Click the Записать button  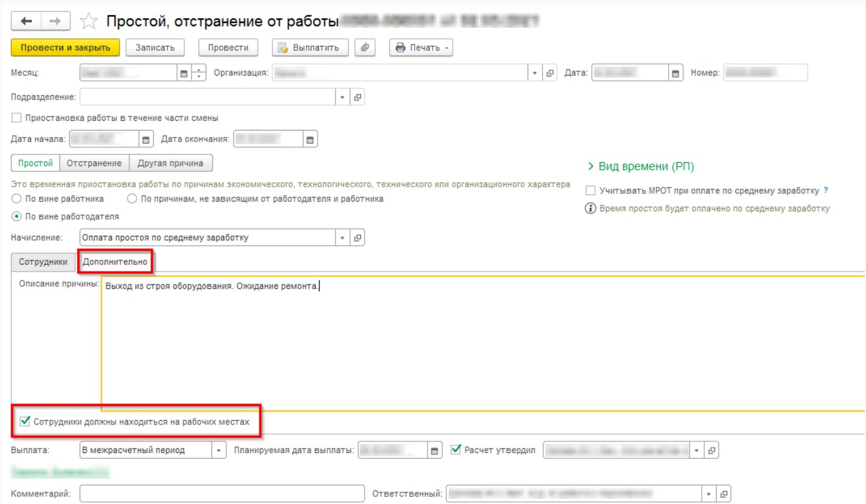point(155,47)
